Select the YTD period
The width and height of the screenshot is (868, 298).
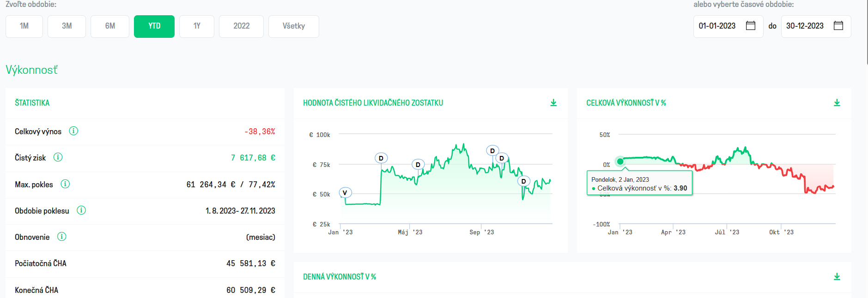coord(154,26)
